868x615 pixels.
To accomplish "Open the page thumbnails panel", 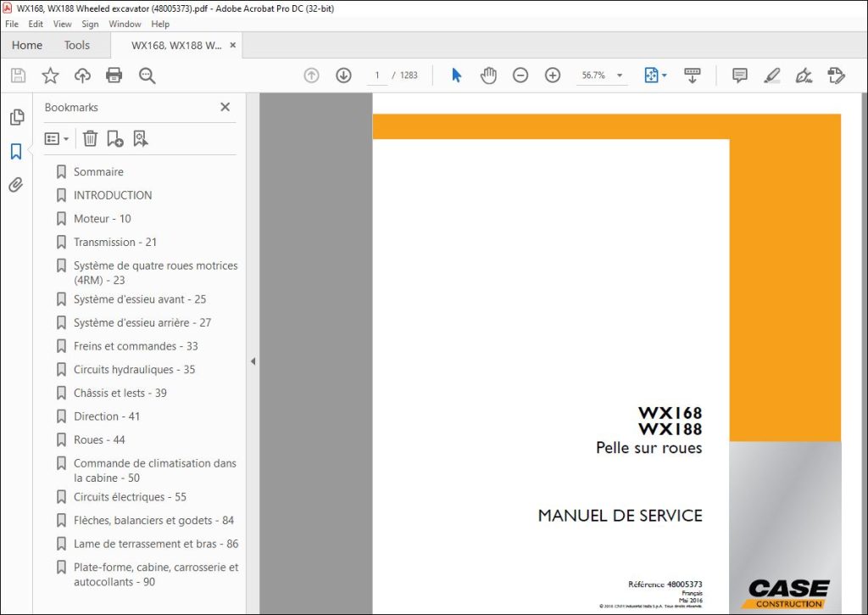I will [x=17, y=117].
